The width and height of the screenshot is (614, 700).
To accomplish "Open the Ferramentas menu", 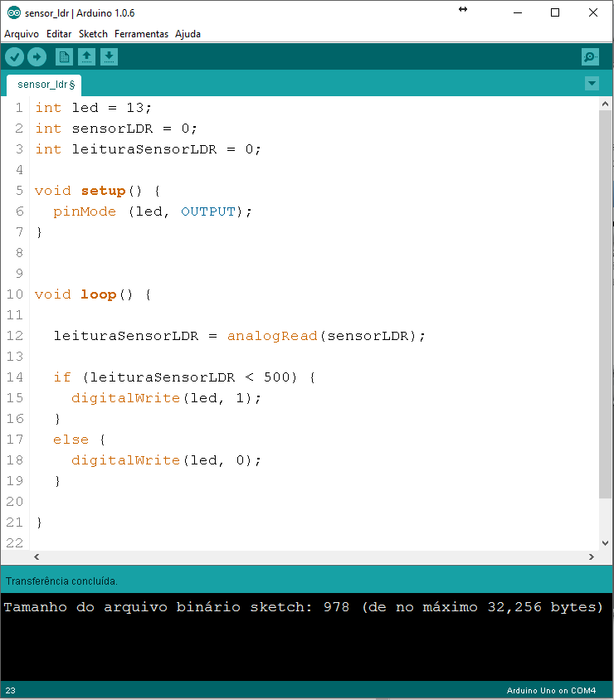I will (142, 34).
